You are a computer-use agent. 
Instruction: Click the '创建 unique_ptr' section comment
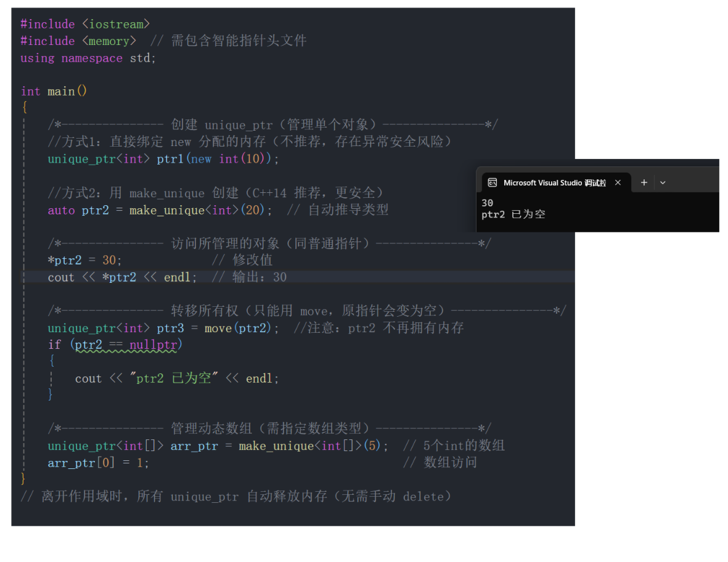tap(273, 125)
